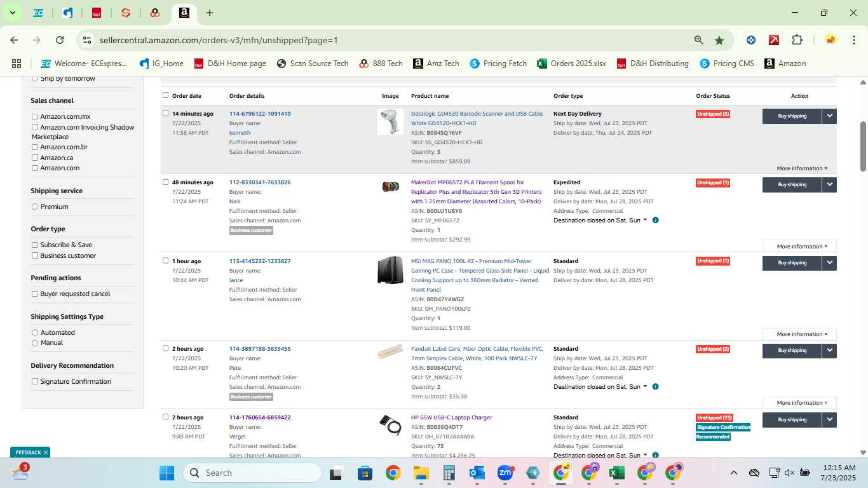Image resolution: width=868 pixels, height=488 pixels.
Task: Open the Pricing CMS bookmark
Action: (727, 64)
